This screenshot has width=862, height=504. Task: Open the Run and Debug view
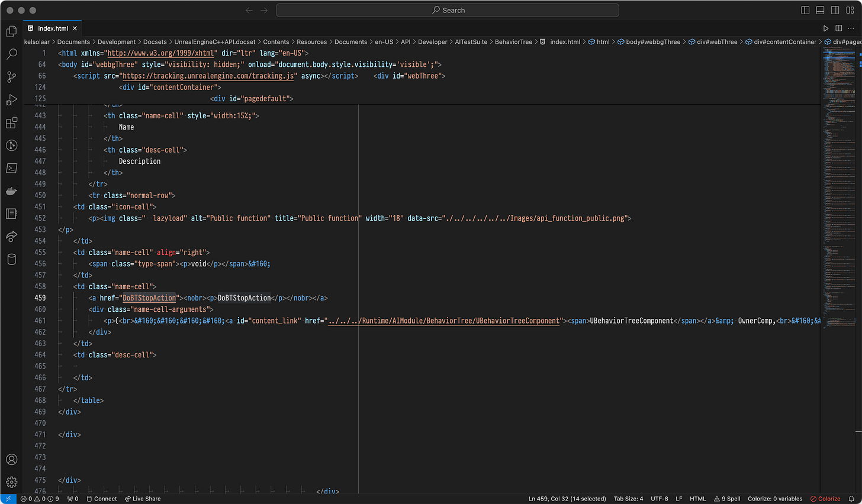pyautogui.click(x=11, y=100)
